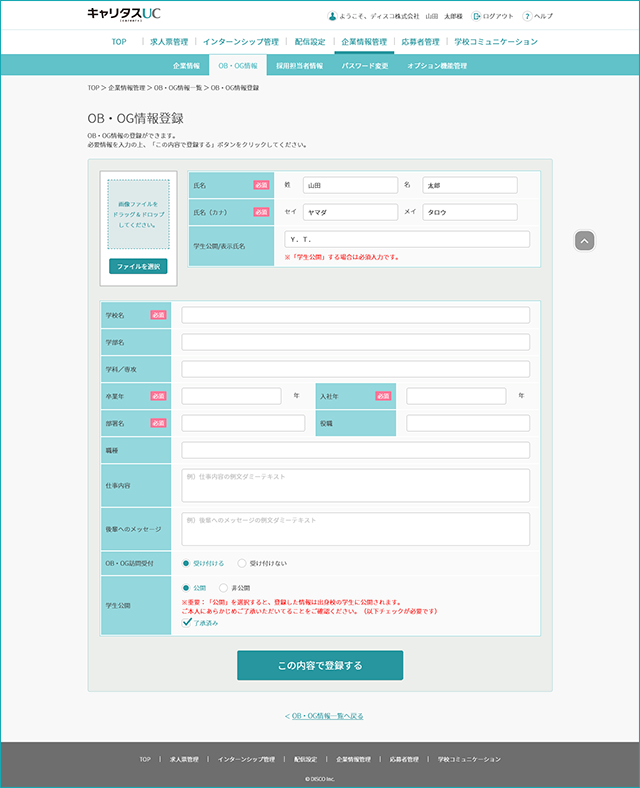Select the 非公開 radio option

[222, 588]
